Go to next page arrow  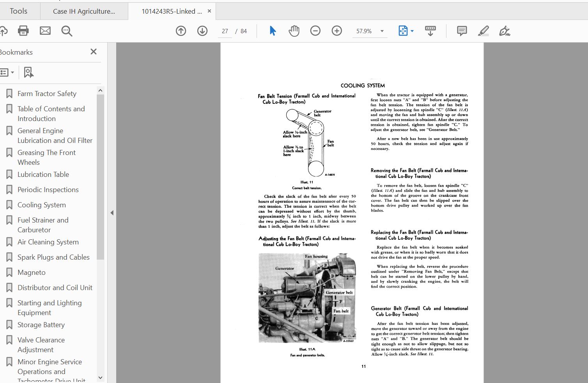202,31
